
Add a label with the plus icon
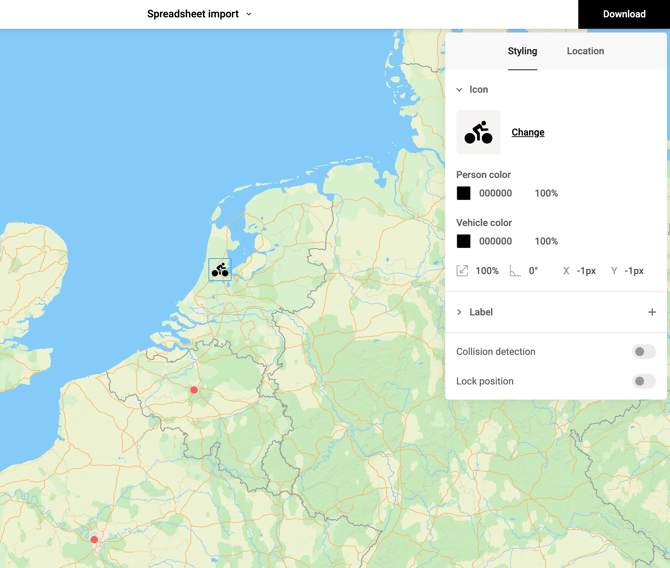(652, 312)
